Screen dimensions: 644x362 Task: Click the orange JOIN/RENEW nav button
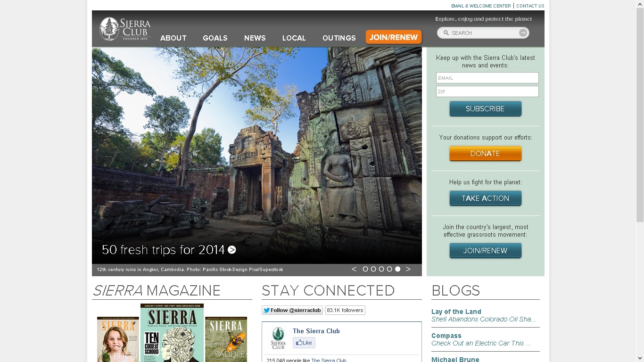point(394,37)
